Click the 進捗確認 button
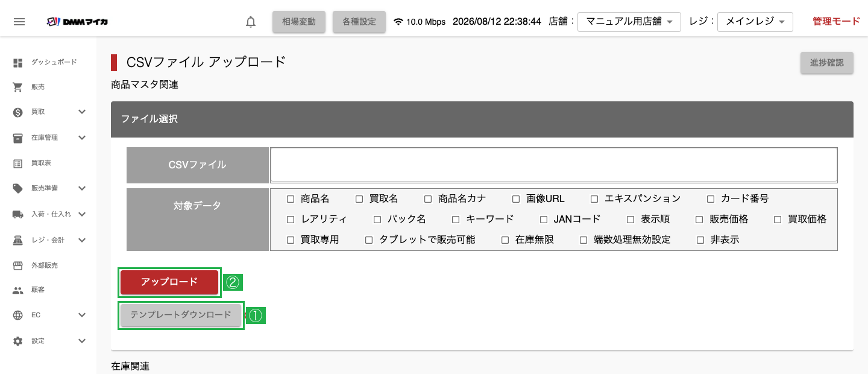 [827, 63]
